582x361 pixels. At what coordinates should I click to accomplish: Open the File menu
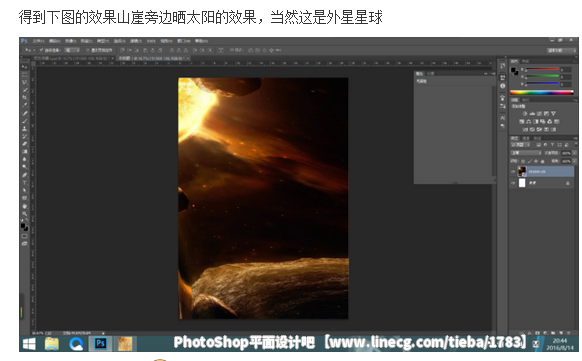click(x=38, y=41)
